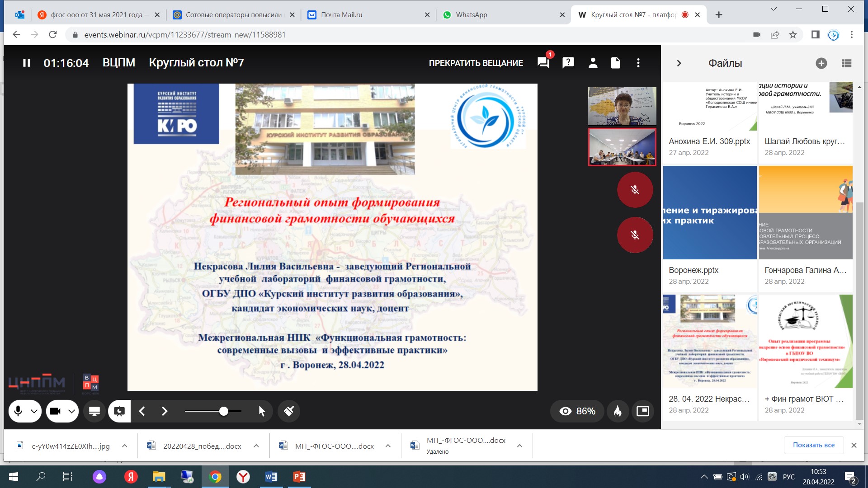Expand microphone device options
This screenshot has height=488, width=868.
[34, 411]
